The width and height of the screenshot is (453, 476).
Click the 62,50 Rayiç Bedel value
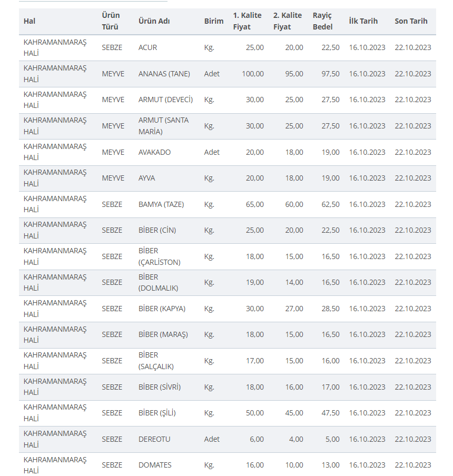(331, 204)
